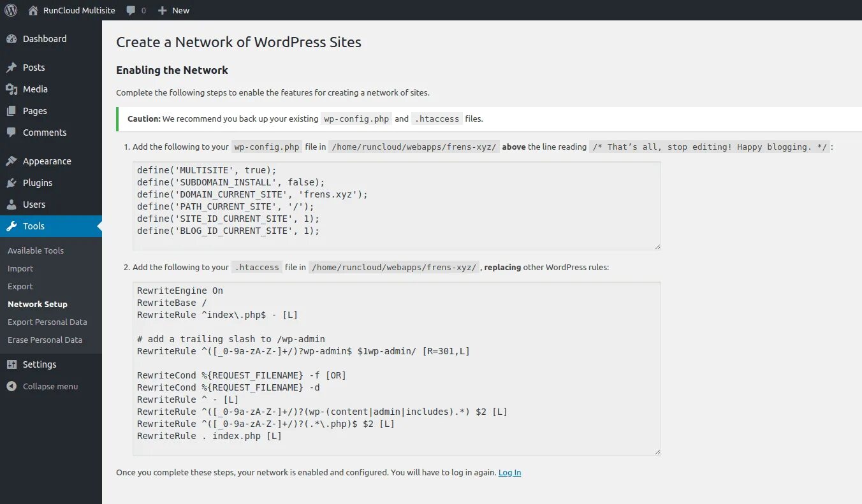Follow the Log In link
This screenshot has width=862, height=504.
[509, 472]
